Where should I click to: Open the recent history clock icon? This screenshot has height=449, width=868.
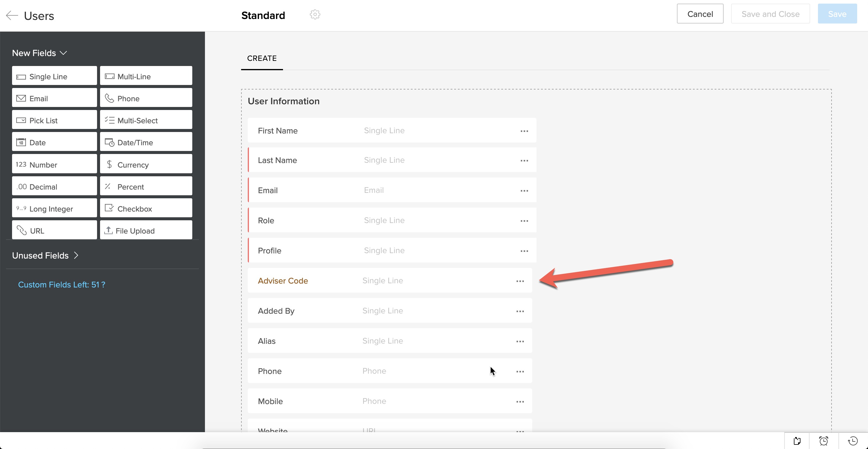[x=853, y=441]
